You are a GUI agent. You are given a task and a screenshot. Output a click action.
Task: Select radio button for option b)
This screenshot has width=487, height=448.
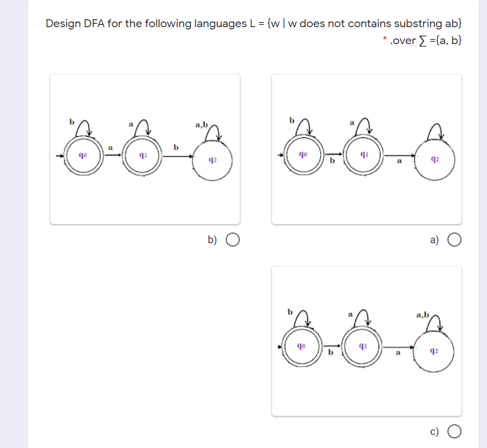click(x=231, y=239)
